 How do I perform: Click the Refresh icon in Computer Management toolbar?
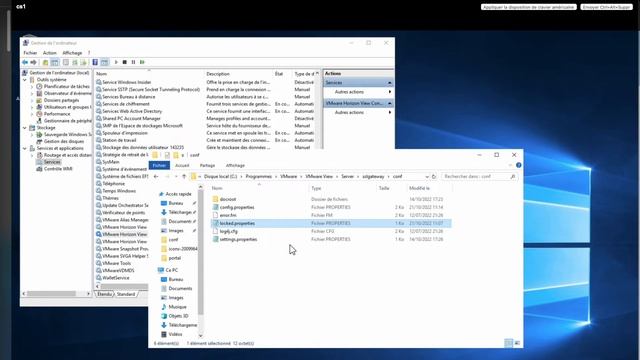pos(75,62)
